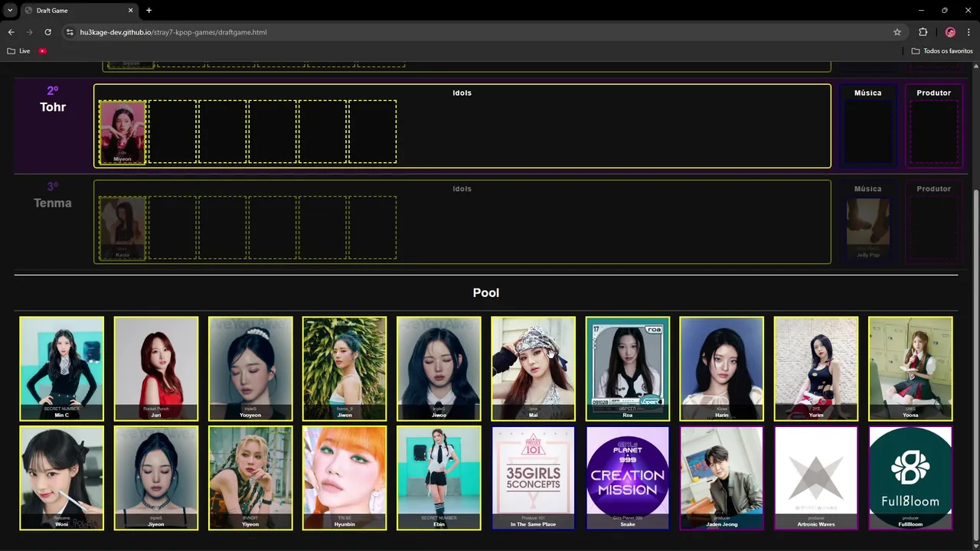Screen dimensions: 980x551
Task: Click Miyeon card in Tohr's idols
Action: click(x=122, y=132)
